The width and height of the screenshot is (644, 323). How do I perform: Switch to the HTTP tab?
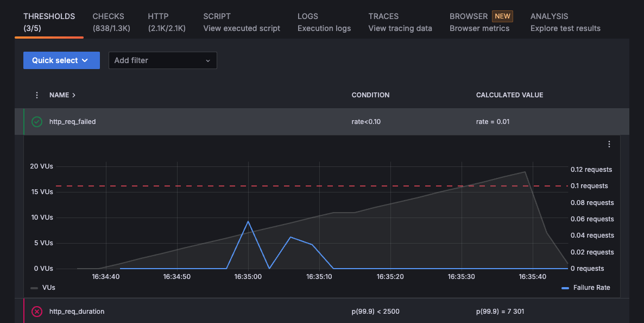pos(166,22)
